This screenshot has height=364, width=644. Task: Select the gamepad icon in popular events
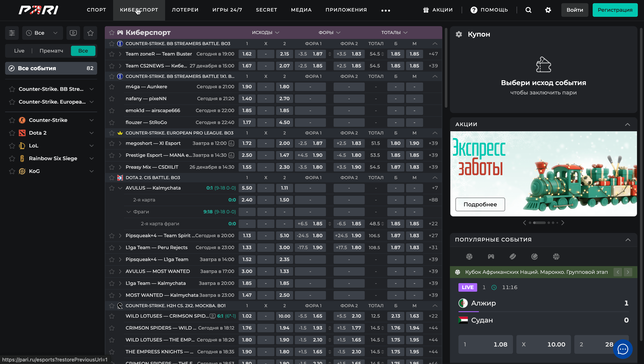pos(491,257)
